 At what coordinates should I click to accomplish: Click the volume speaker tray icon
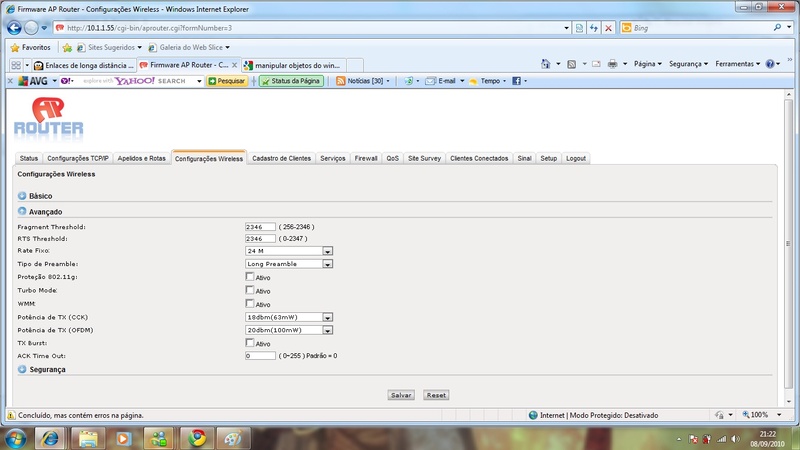[x=735, y=439]
